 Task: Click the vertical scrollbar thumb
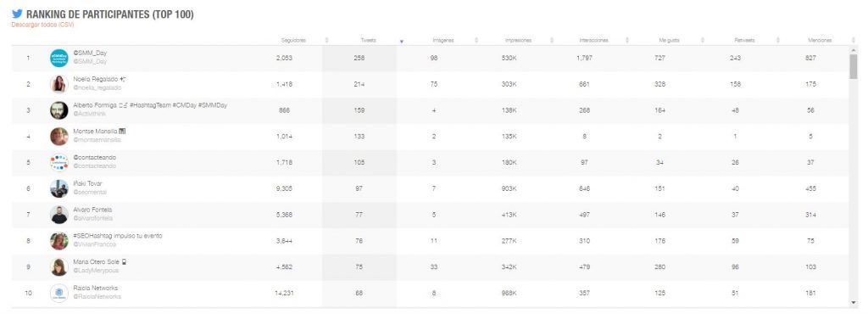853,67
